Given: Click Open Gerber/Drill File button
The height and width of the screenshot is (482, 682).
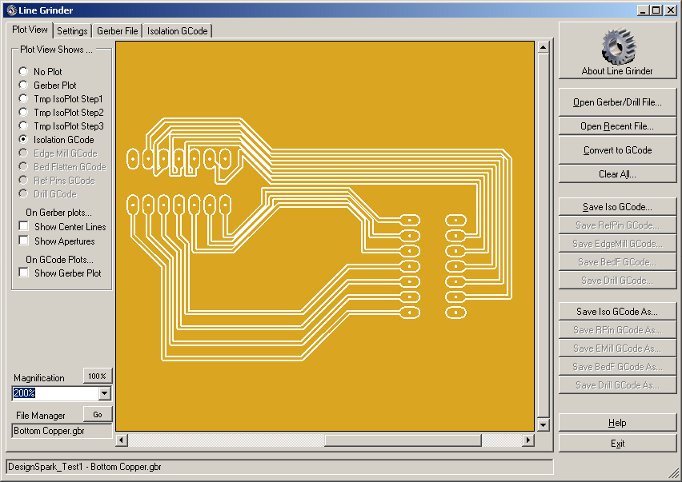Looking at the screenshot, I should point(617,102).
